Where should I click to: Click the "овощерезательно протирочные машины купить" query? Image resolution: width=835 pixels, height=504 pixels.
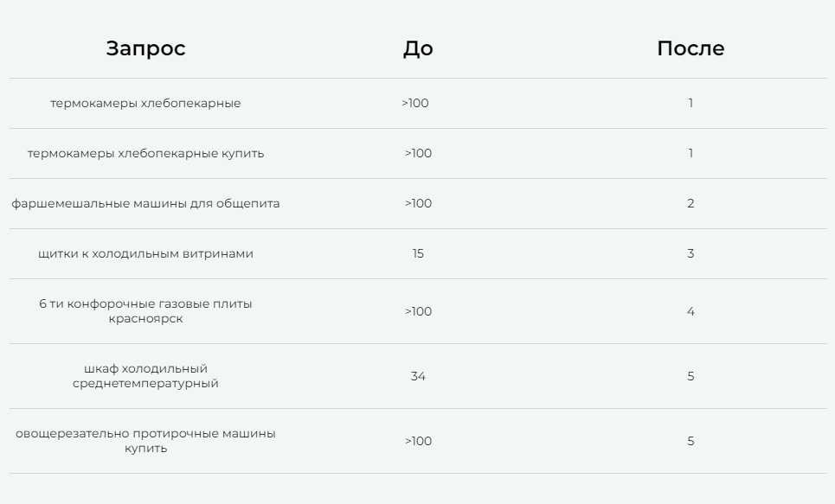coord(145,441)
